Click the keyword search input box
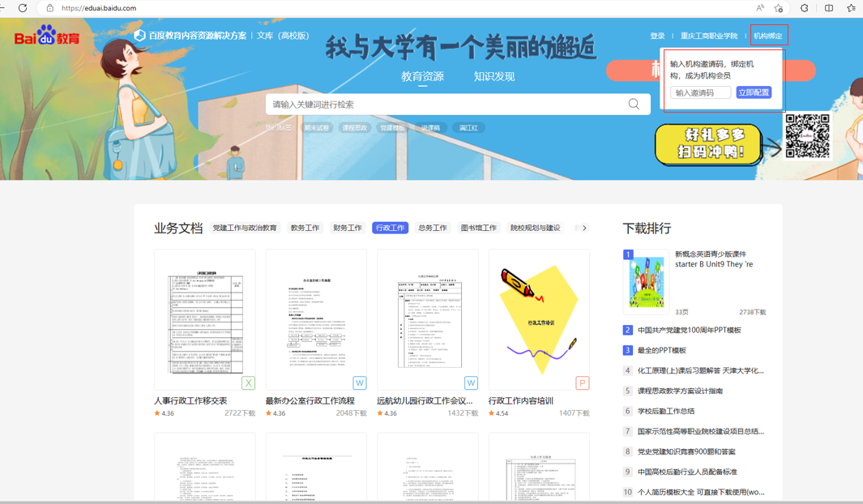Image resolution: width=863 pixels, height=504 pixels. [446, 105]
